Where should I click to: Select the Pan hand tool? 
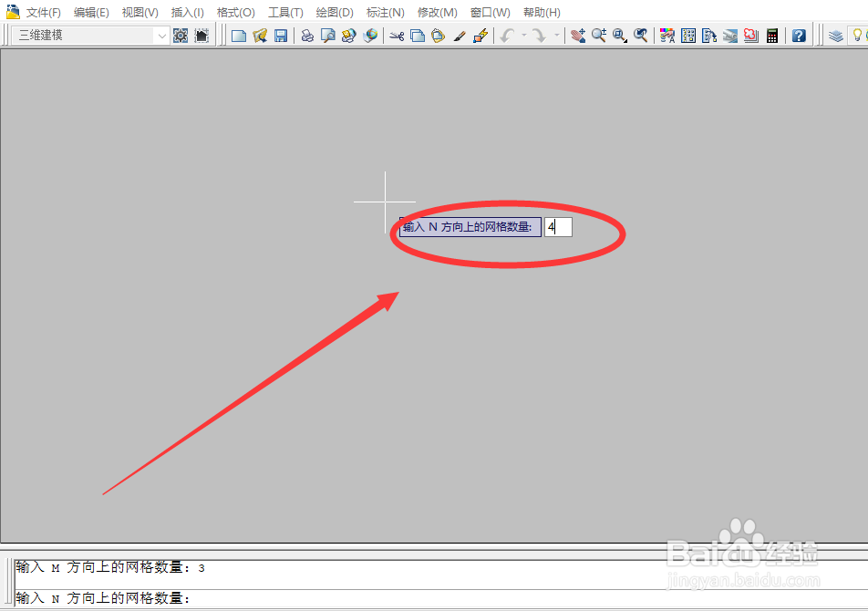pos(578,36)
